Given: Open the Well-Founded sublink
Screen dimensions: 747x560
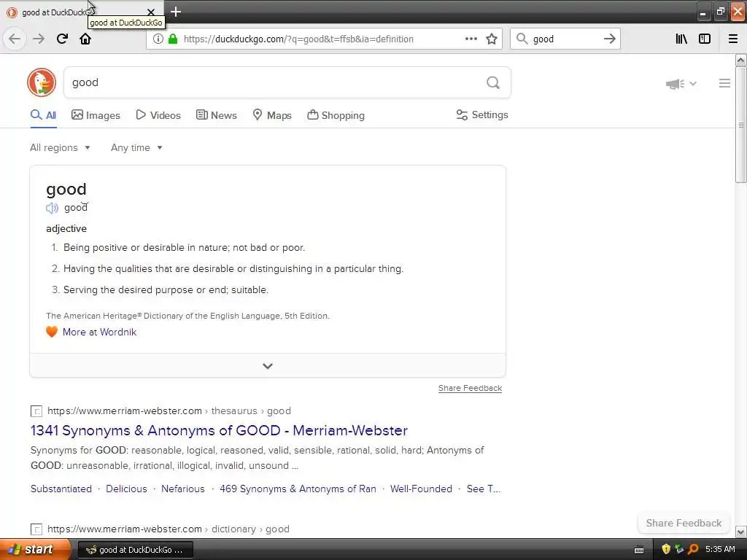Looking at the screenshot, I should click(421, 489).
